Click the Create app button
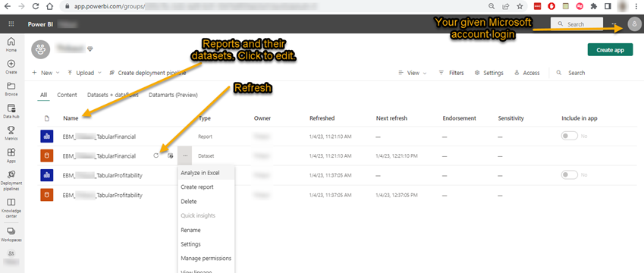 point(611,50)
